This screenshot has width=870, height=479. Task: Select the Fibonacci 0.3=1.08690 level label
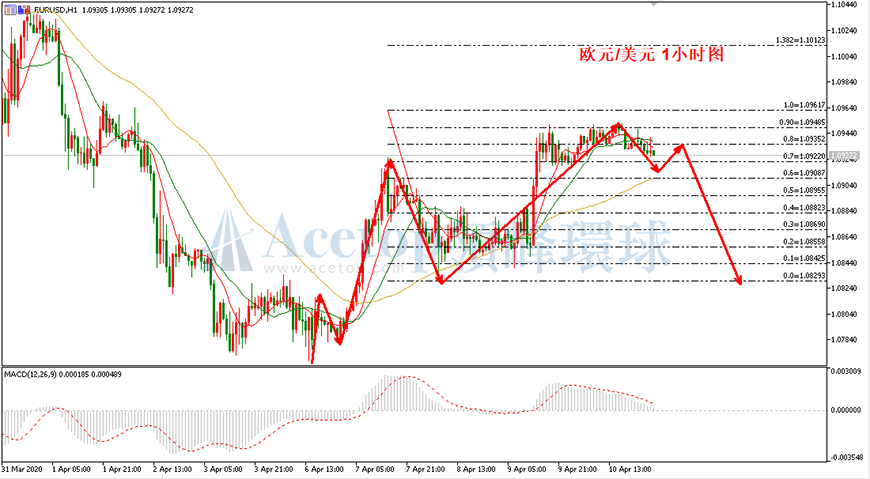point(805,225)
